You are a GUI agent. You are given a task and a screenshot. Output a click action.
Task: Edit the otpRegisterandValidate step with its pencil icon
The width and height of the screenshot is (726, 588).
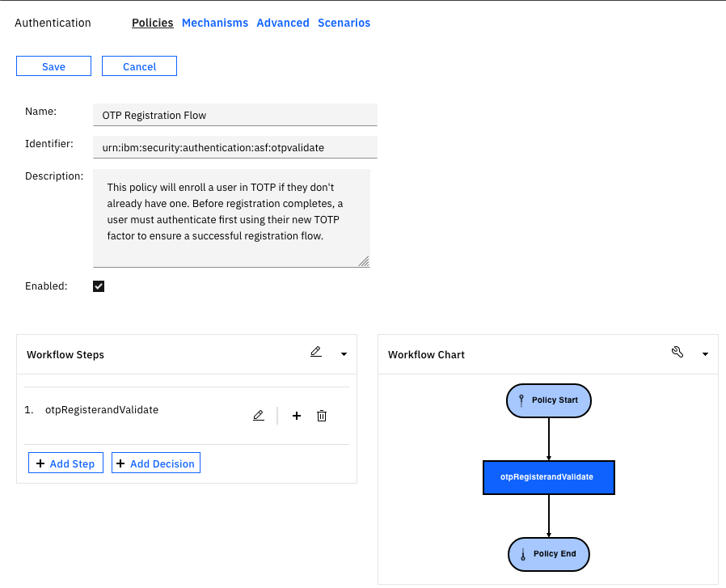coord(259,416)
